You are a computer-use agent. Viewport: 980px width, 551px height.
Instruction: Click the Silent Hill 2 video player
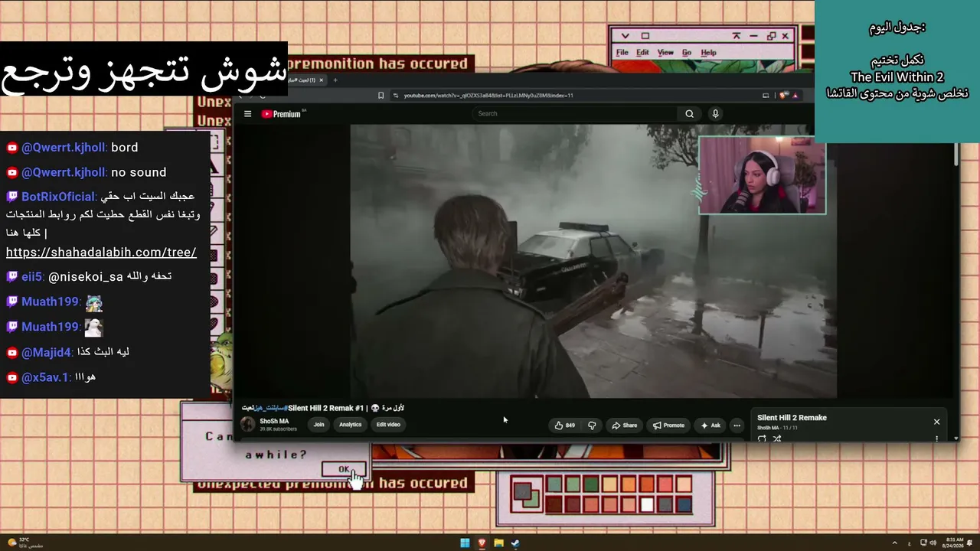click(x=593, y=261)
